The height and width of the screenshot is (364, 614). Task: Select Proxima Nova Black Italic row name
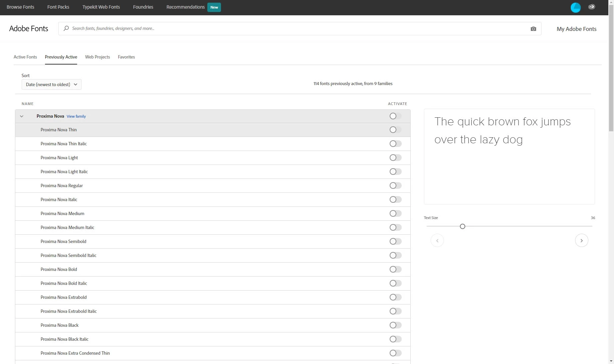65,339
